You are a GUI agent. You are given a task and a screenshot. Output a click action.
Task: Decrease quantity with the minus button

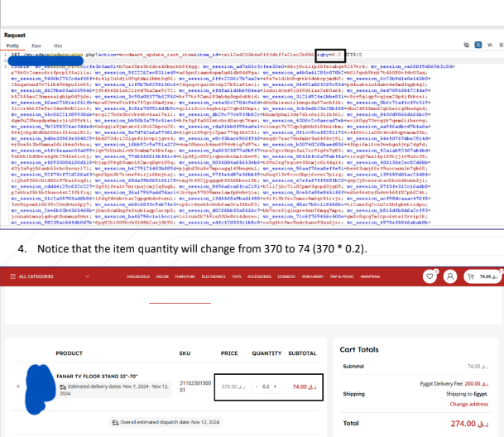pyautogui.click(x=257, y=387)
